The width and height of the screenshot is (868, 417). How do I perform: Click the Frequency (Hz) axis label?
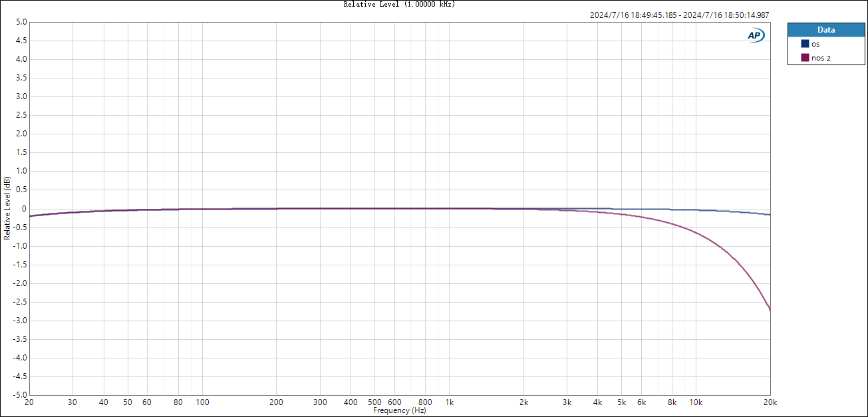399,411
